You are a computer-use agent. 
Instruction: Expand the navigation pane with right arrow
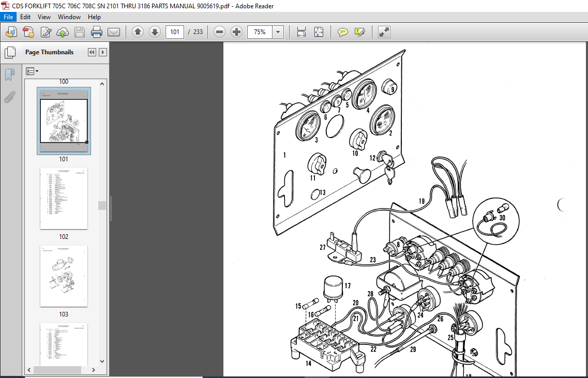pos(103,53)
